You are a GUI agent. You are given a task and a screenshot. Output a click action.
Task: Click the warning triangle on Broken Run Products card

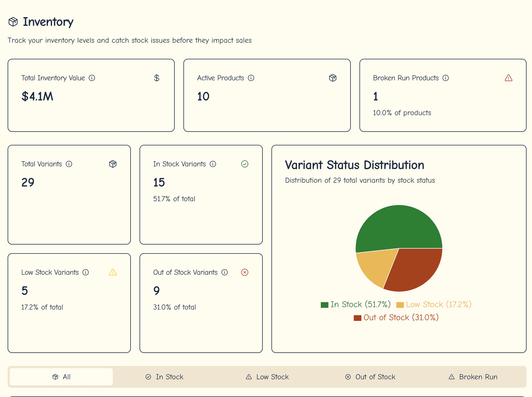509,78
